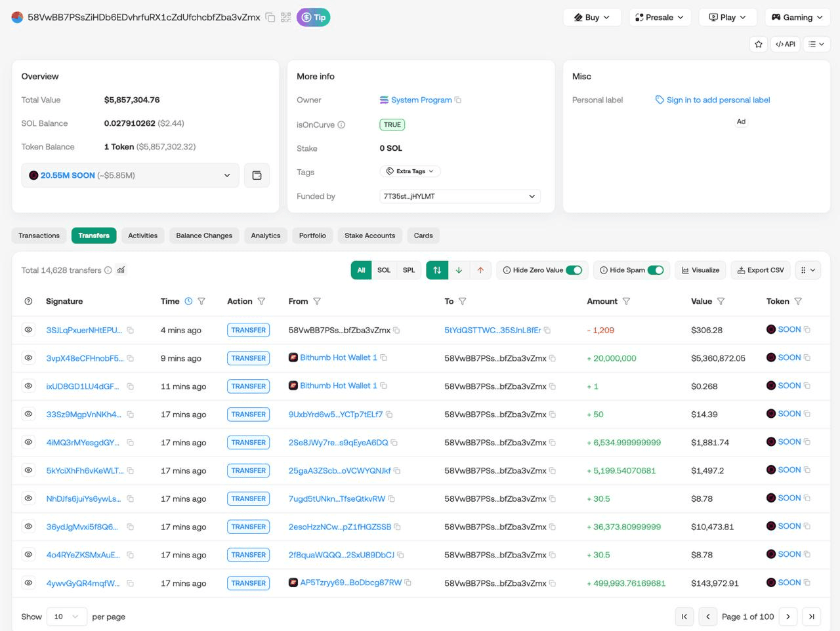
Task: Filter by outgoing transfers up arrow
Action: 480,270
